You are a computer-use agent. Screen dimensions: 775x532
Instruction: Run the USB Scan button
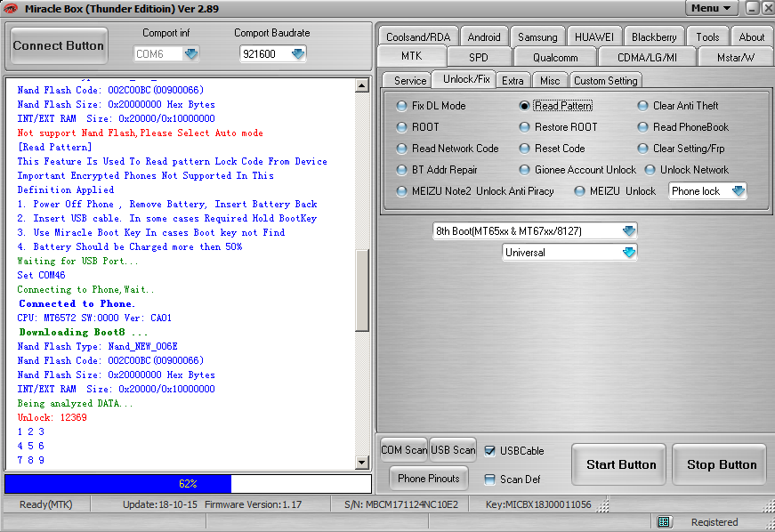click(x=453, y=450)
